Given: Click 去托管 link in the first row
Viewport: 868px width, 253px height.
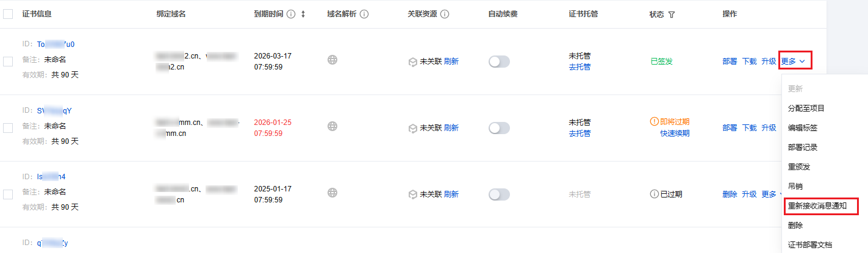Looking at the screenshot, I should pos(579,67).
